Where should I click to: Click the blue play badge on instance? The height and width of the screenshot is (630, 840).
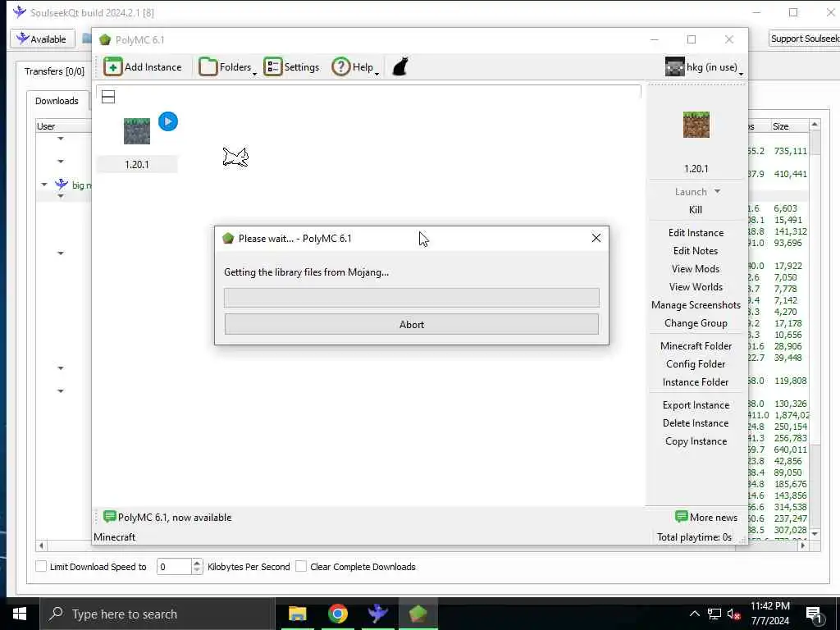coord(168,121)
